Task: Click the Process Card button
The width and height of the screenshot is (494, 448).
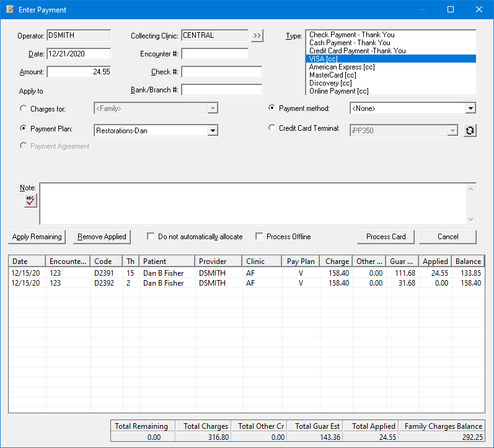Action: [386, 237]
